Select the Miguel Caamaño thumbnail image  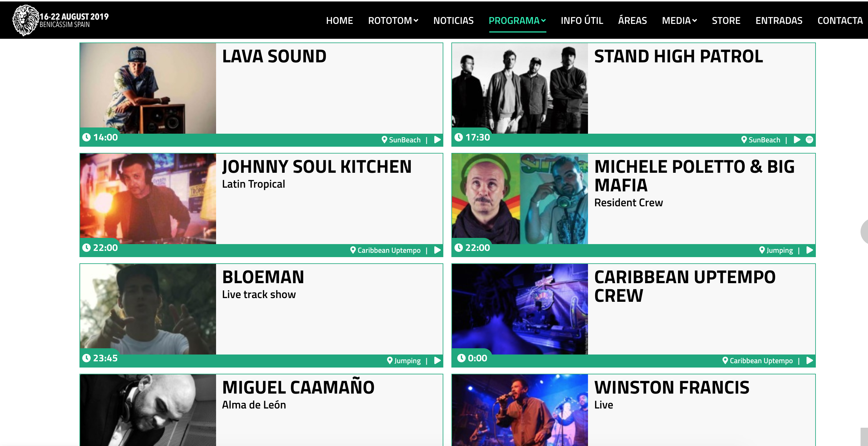click(x=148, y=410)
